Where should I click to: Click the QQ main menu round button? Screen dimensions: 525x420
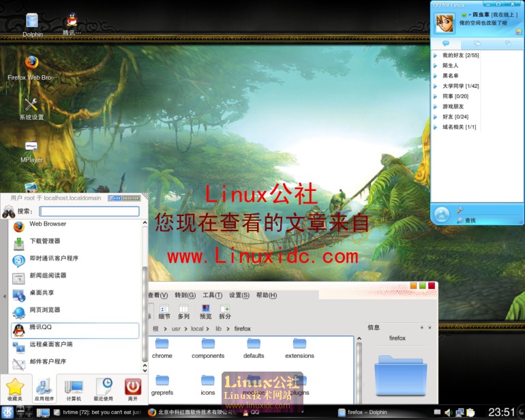[441, 215]
